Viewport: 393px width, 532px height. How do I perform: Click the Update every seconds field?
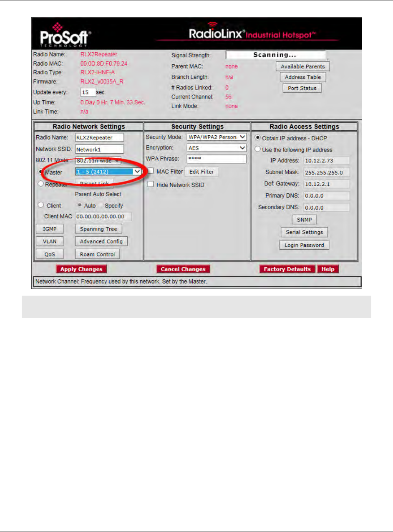point(88,92)
